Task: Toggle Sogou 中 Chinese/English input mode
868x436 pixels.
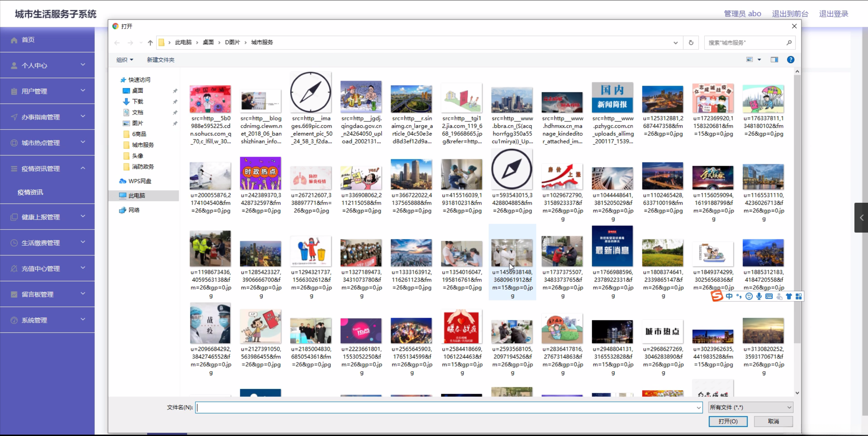Action: (729, 296)
